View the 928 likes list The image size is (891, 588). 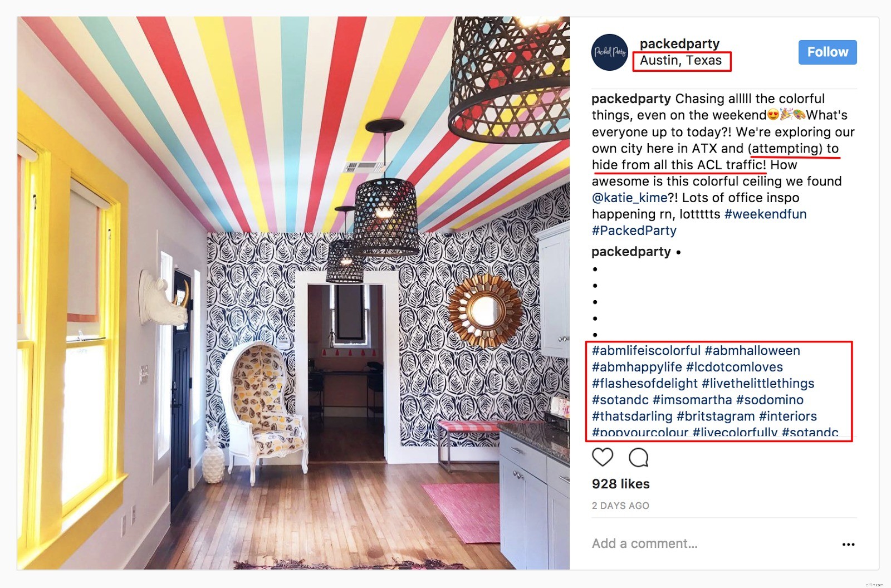pyautogui.click(x=621, y=484)
